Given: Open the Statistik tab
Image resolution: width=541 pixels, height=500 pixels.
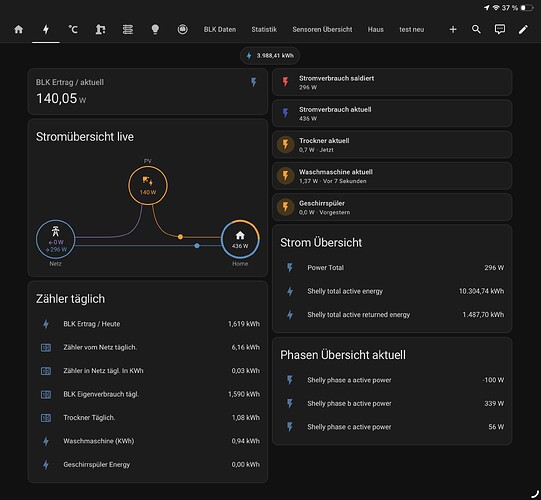Looking at the screenshot, I should [264, 30].
